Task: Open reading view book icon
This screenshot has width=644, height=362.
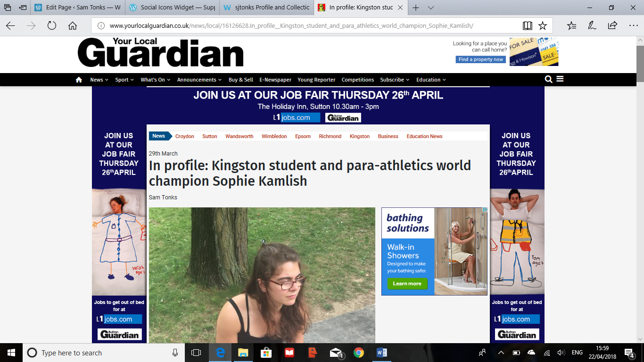Action: 527,26
